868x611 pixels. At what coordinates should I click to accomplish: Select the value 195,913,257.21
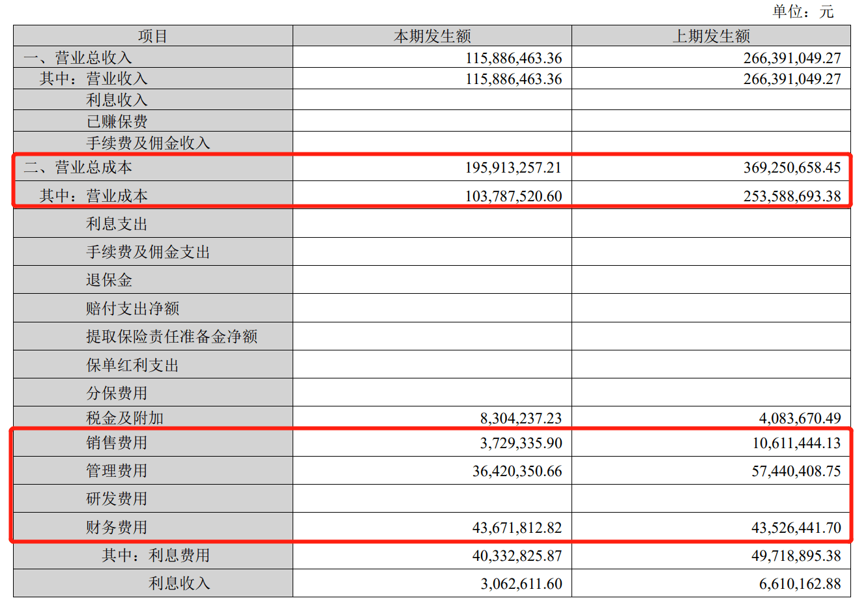tap(513, 168)
